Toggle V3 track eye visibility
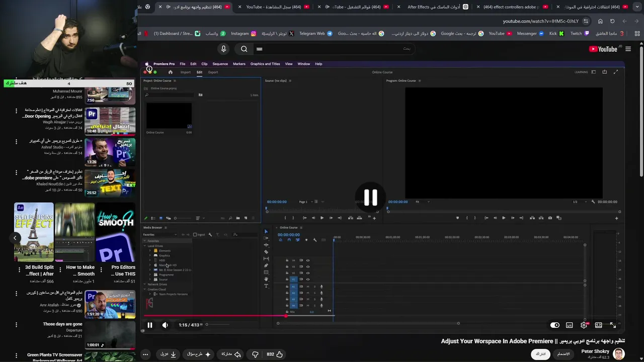The image size is (644, 362). 308,266
